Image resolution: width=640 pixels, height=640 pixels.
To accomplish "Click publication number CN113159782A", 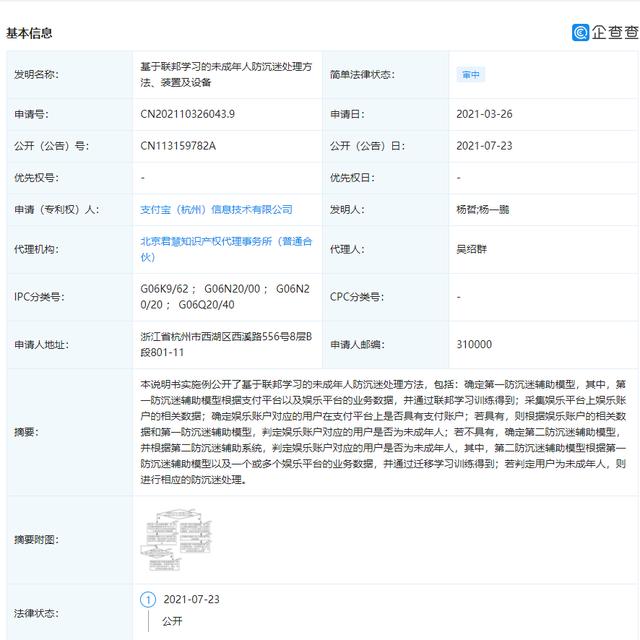I will (178, 146).
